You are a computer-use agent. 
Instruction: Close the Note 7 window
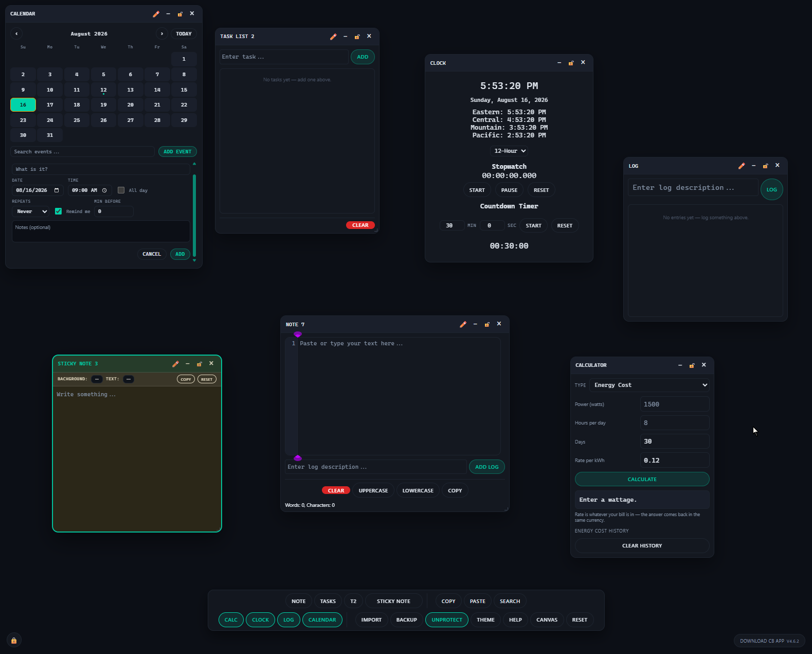[499, 324]
